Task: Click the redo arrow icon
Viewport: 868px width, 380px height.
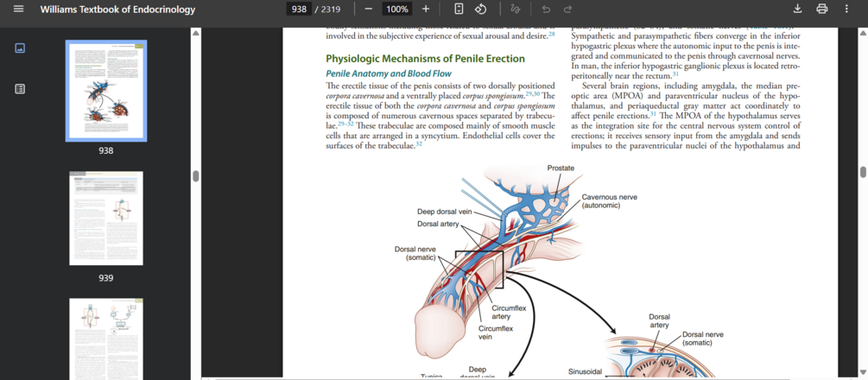Action: pyautogui.click(x=567, y=9)
